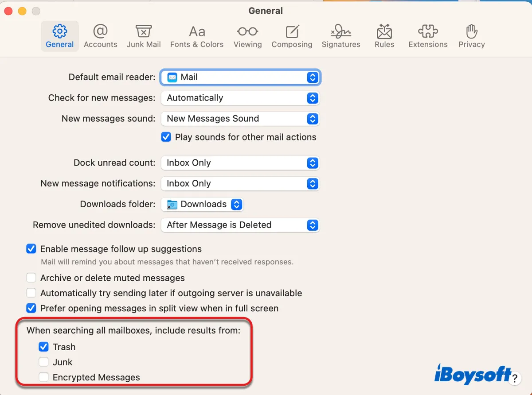532x395 pixels.
Task: Uncheck Trash in search results
Action: click(43, 347)
